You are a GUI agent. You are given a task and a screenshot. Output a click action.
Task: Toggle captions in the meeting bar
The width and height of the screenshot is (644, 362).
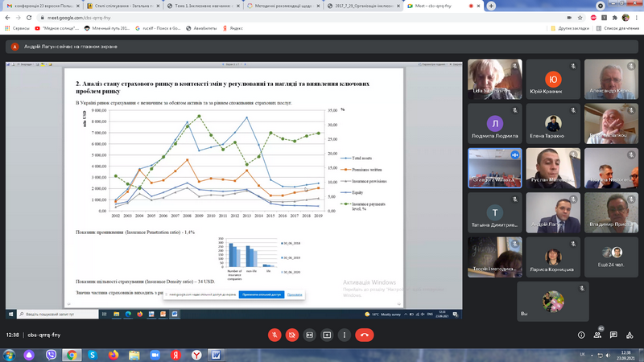pos(309,334)
